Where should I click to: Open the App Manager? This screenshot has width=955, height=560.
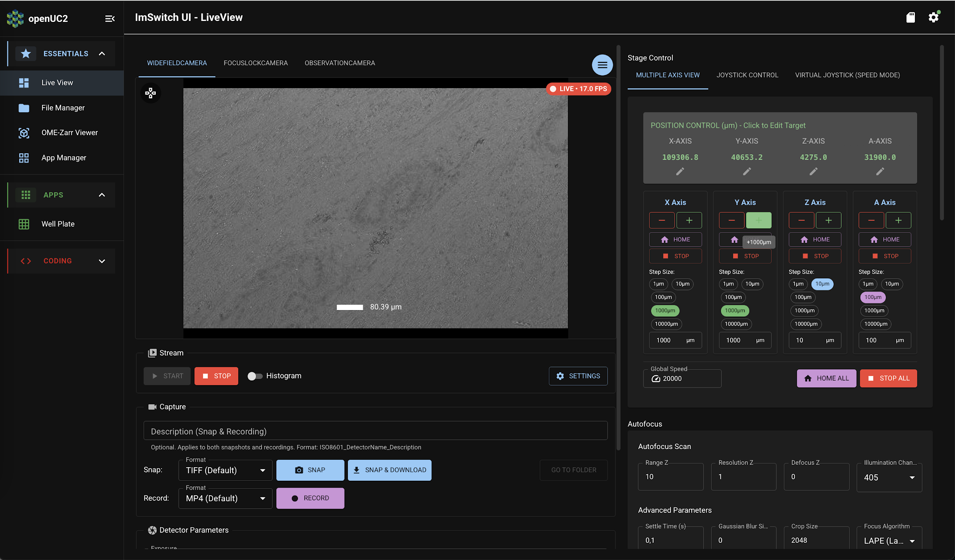pyautogui.click(x=63, y=158)
